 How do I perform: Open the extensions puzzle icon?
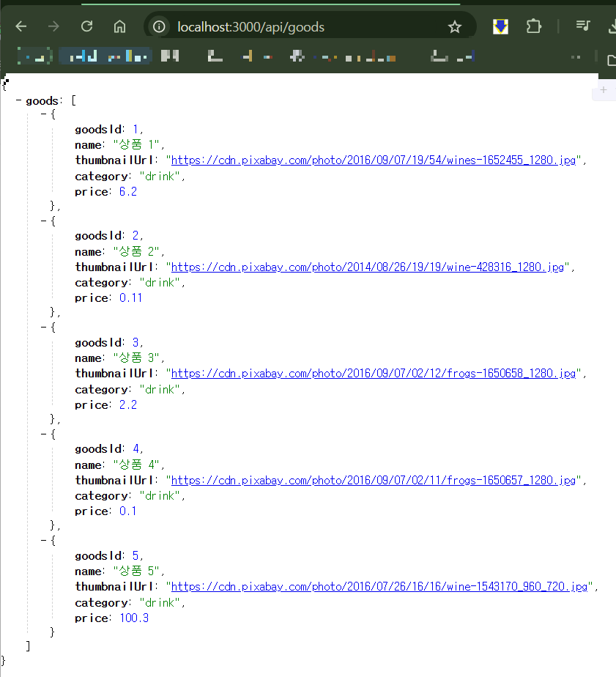click(x=533, y=27)
